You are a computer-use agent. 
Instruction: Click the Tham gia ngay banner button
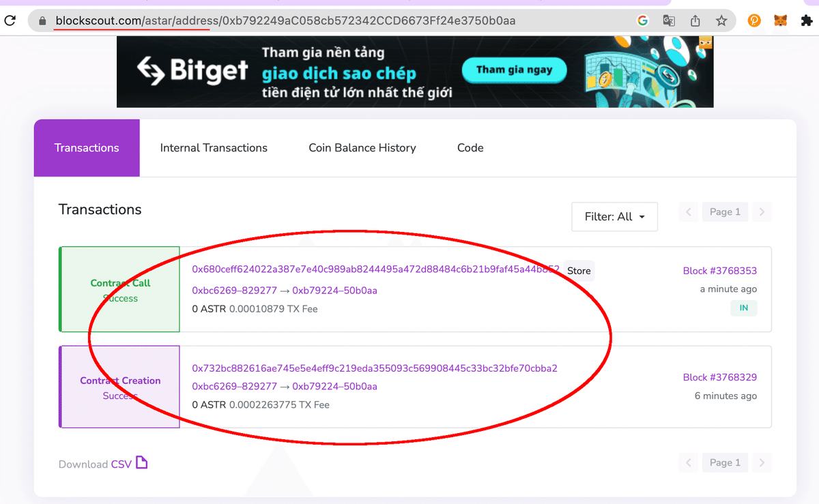pos(515,70)
